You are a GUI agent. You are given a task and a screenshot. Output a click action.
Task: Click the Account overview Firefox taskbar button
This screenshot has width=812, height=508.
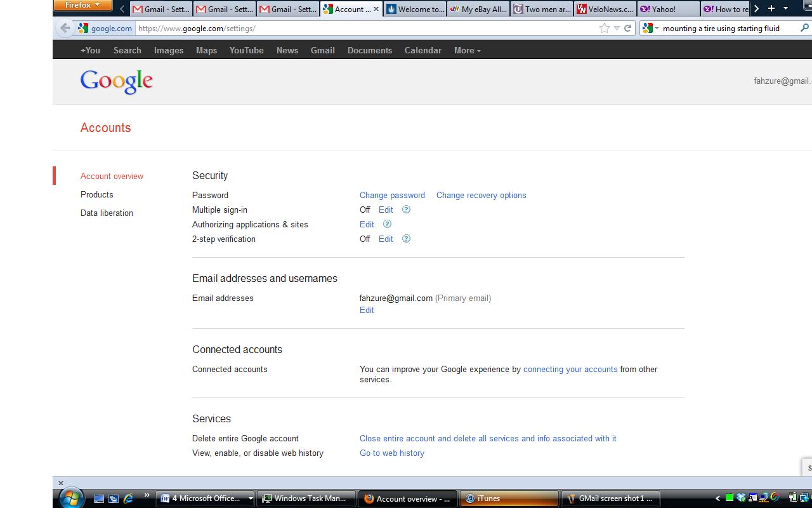(408, 498)
